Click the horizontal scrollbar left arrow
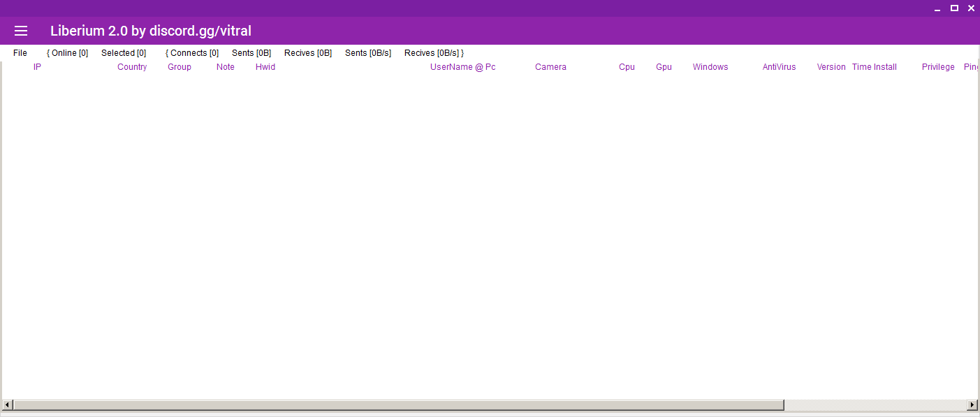The width and height of the screenshot is (980, 417). pos(7,405)
